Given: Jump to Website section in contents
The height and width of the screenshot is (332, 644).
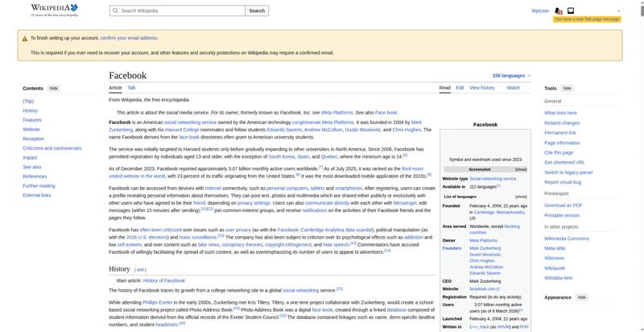Looking at the screenshot, I should tap(31, 130).
